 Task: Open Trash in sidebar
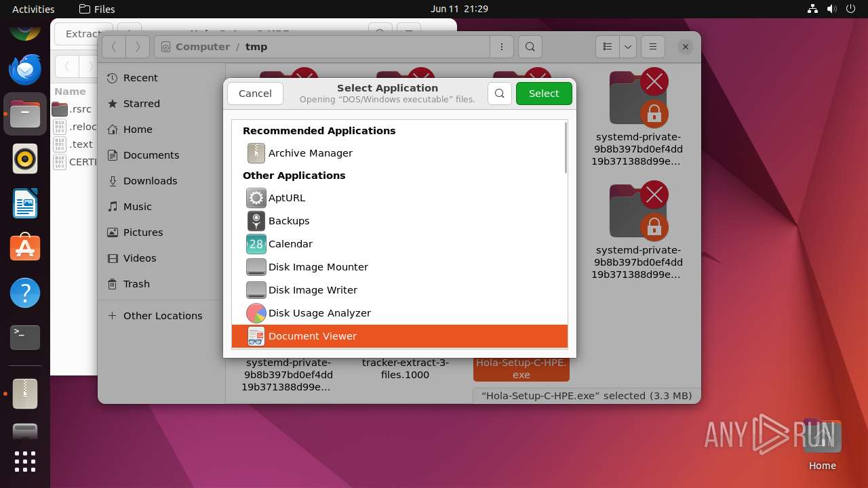[x=161, y=284]
